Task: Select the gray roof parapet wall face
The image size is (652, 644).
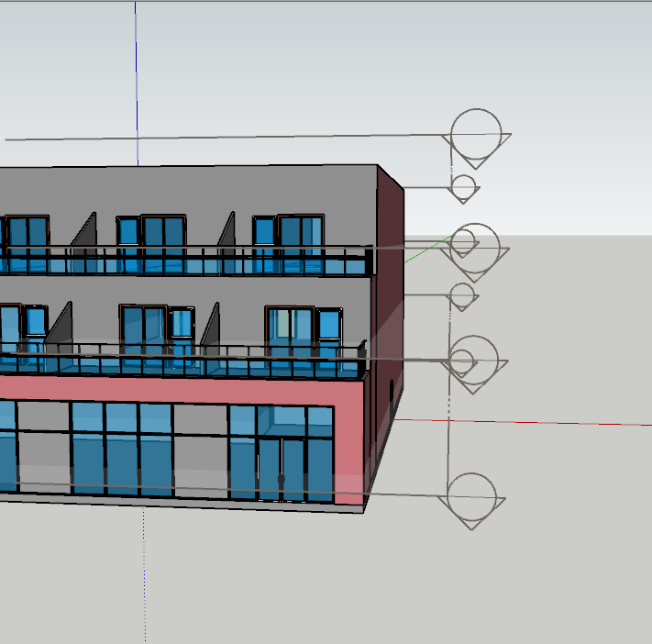Action: point(229,188)
